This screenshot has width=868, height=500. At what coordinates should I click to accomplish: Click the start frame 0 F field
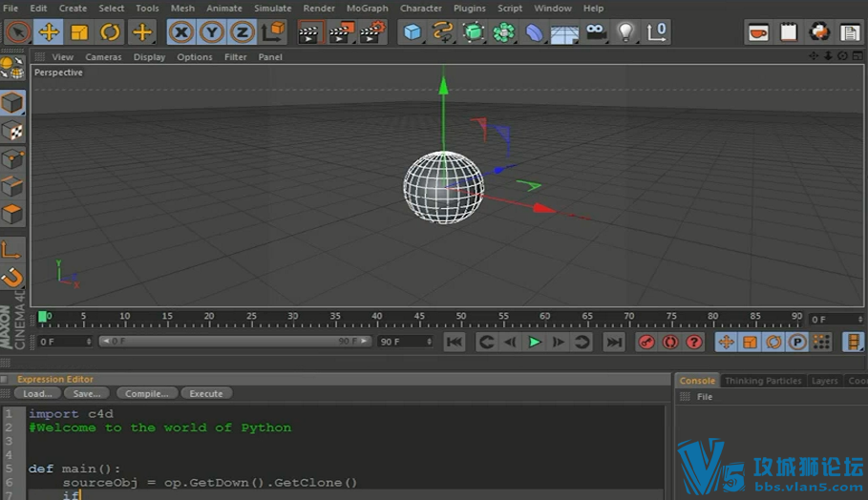(x=65, y=342)
